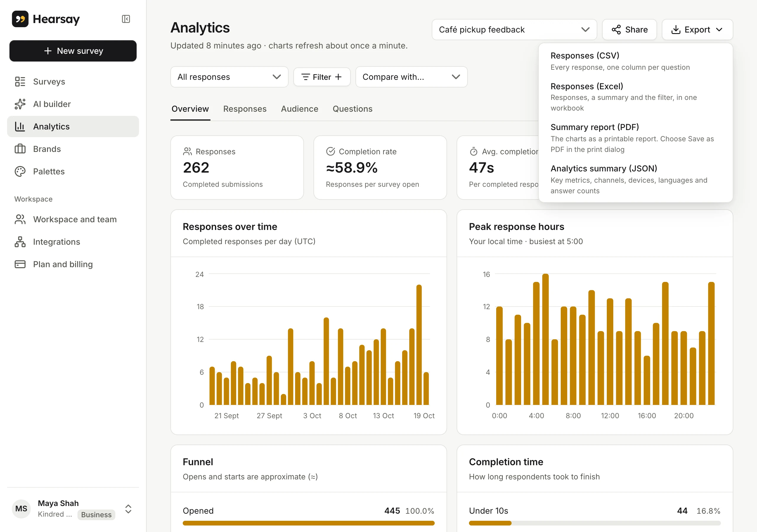This screenshot has width=757, height=532.
Task: Open the Café pickup feedback survey dropdown
Action: click(x=514, y=30)
